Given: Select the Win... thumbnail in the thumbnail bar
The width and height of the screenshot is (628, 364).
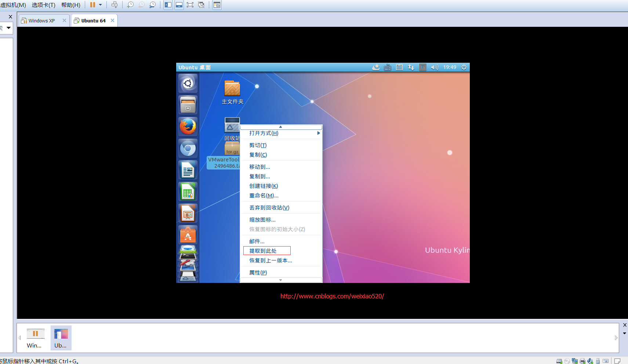Looking at the screenshot, I should coord(35,338).
